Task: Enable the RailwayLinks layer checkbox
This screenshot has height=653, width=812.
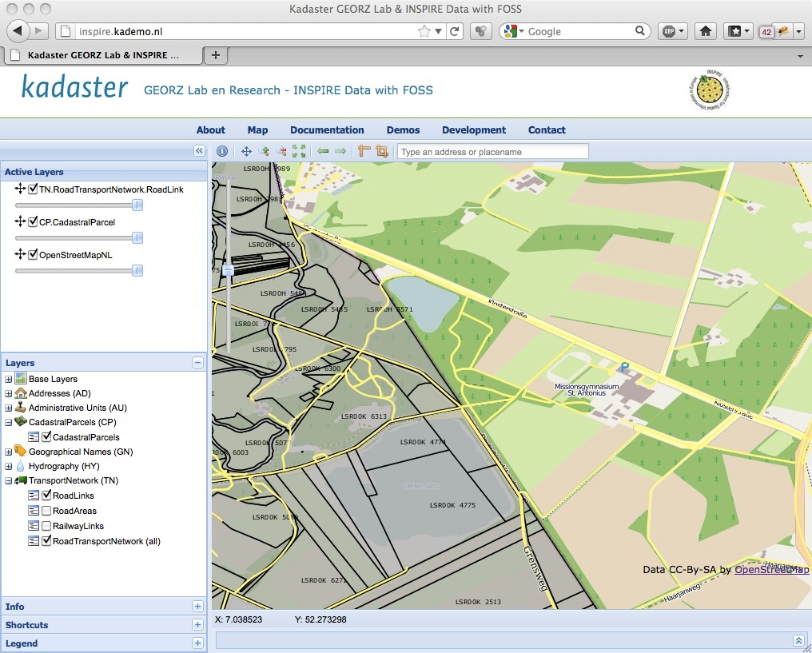Action: point(46,526)
